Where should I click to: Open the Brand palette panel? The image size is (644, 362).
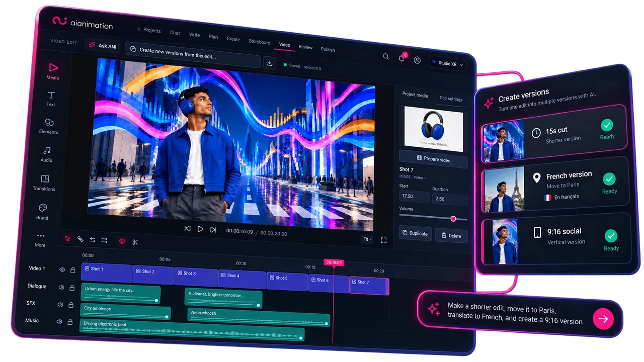[x=43, y=211]
